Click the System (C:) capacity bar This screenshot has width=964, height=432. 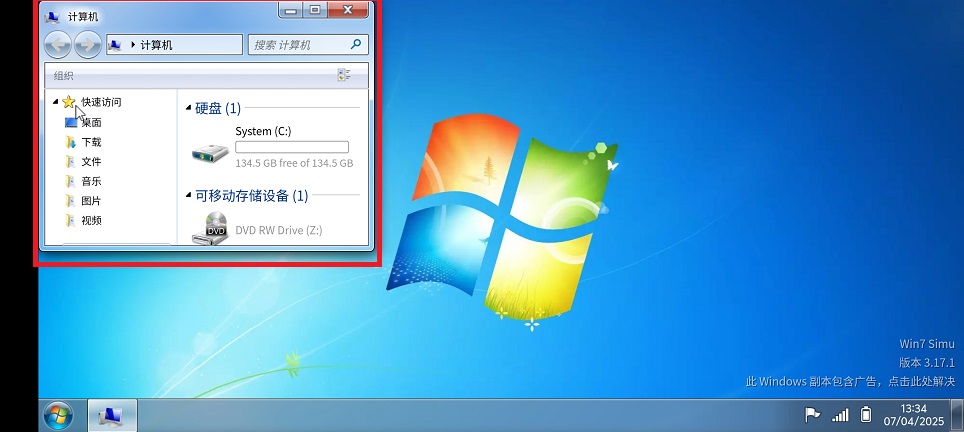292,147
